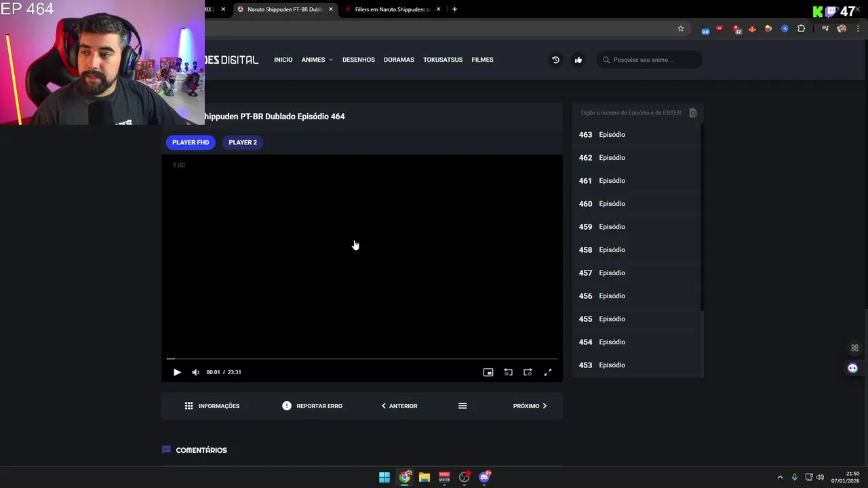Screen dimensions: 868x488
Task: Open the DORAMAS menu item
Action: pyautogui.click(x=399, y=60)
